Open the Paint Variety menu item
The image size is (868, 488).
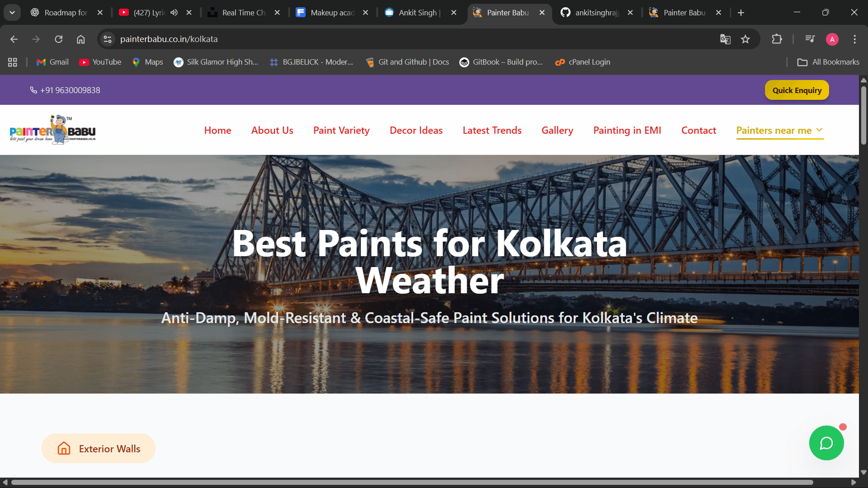pyautogui.click(x=341, y=130)
